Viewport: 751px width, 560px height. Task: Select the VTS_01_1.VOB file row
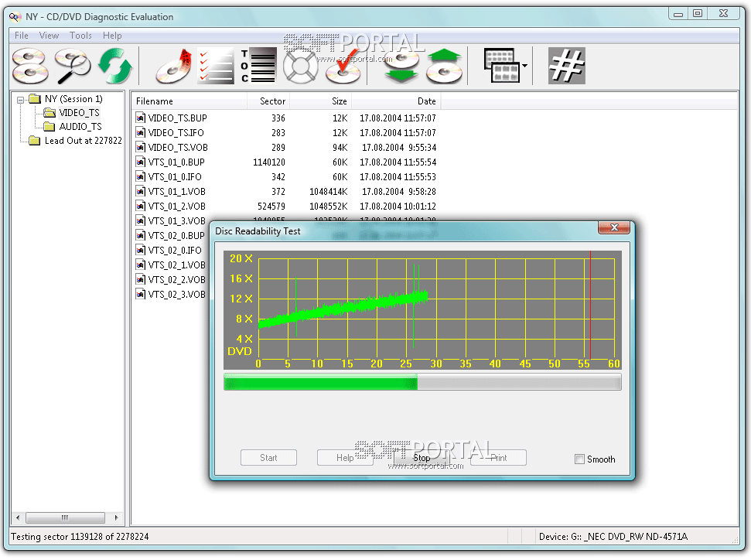[176, 192]
